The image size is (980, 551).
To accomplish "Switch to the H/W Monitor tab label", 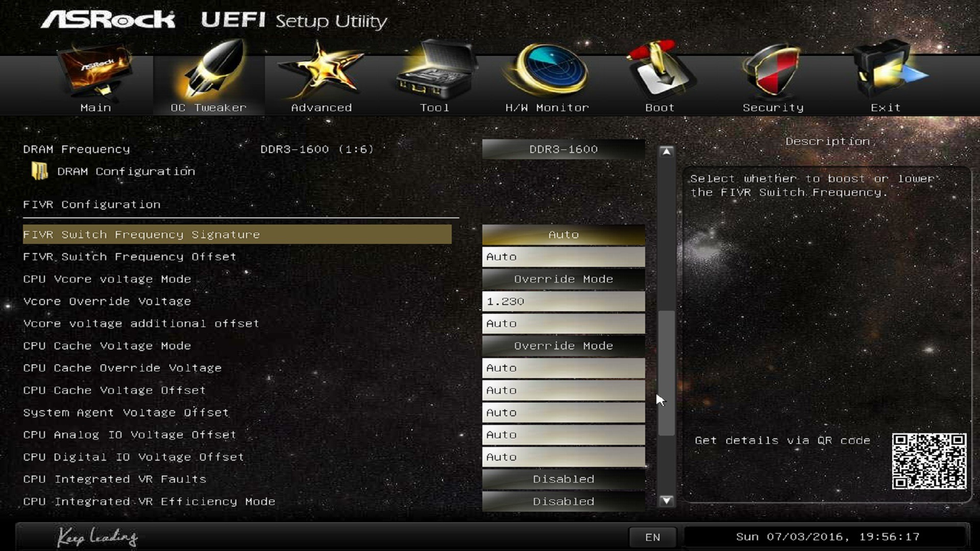I will [547, 108].
